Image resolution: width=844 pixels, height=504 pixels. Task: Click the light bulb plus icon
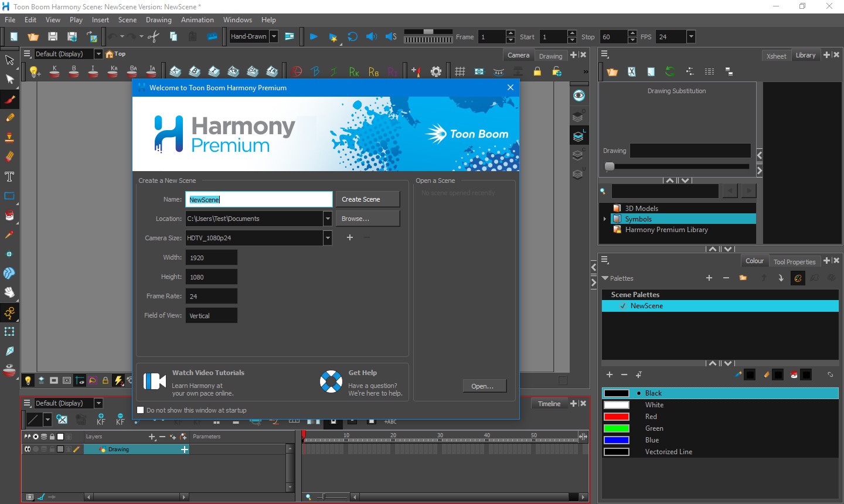point(35,71)
